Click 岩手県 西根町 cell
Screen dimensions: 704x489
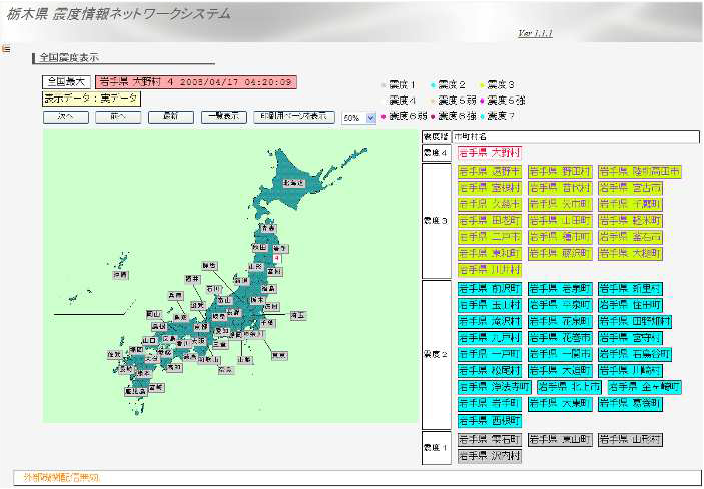click(490, 421)
